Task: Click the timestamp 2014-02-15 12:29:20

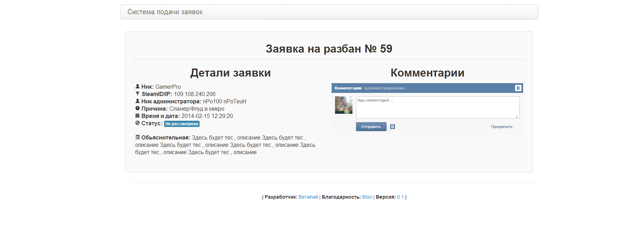Action: (x=207, y=116)
